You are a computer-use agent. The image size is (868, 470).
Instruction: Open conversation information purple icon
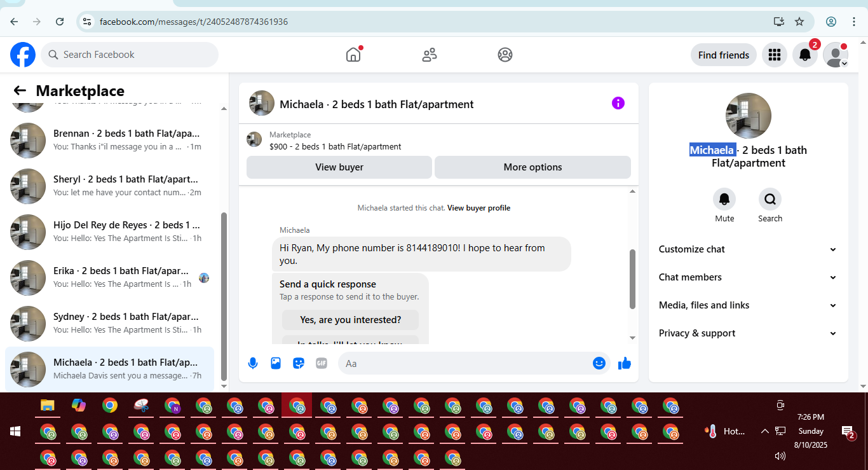[618, 103]
